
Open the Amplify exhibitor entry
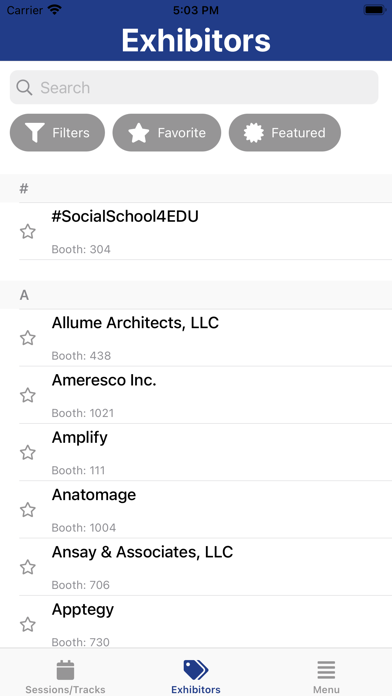click(x=206, y=452)
